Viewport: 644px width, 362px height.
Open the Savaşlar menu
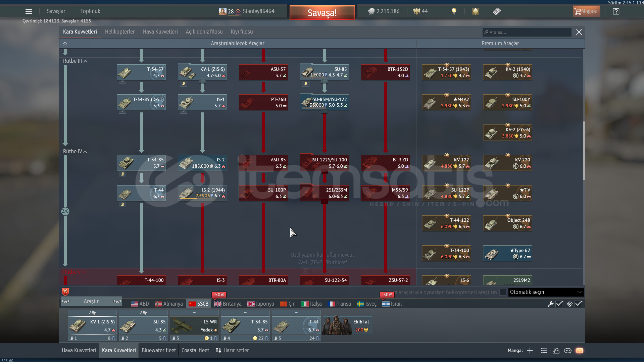tap(56, 11)
